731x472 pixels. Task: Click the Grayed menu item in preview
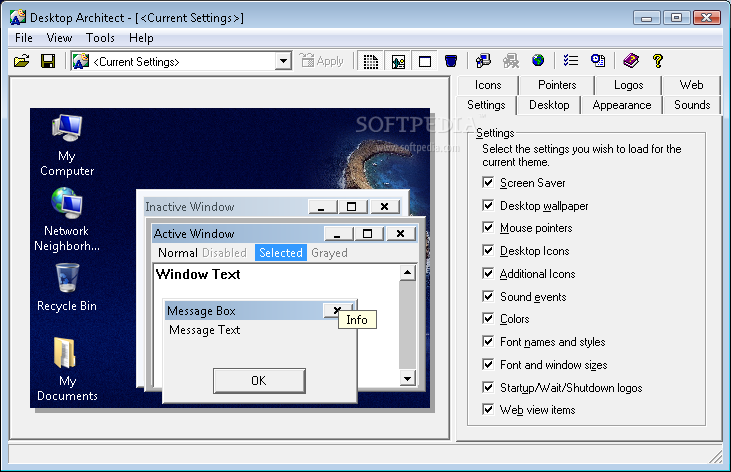pos(329,253)
